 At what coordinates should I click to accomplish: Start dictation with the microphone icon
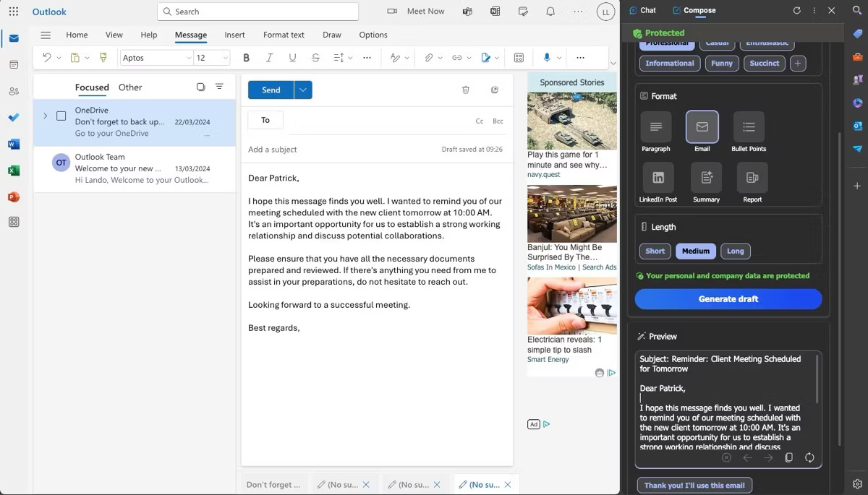[x=547, y=57]
